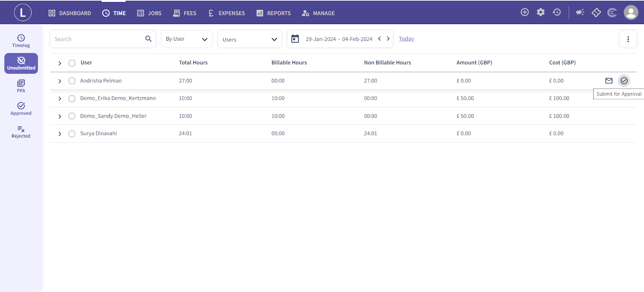Screen dimensions: 644x292
Task: Open the DASHBOARD menu
Action: click(70, 13)
